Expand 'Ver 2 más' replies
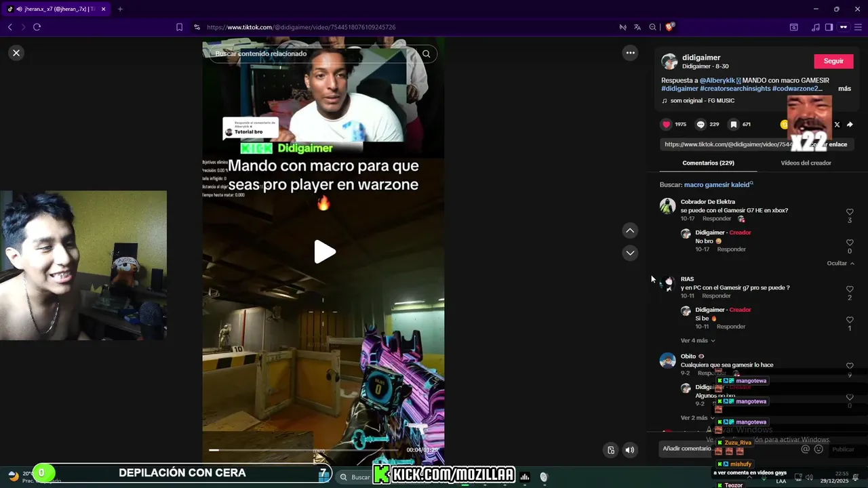 (698, 418)
